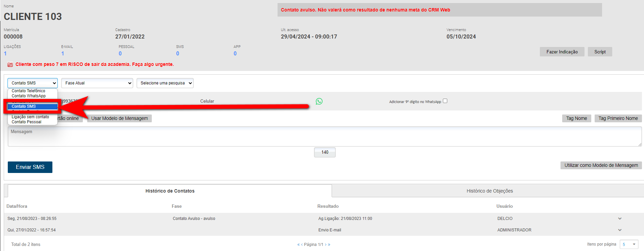
Task: Switch to Histórico de Objeções tab
Action: [x=489, y=191]
